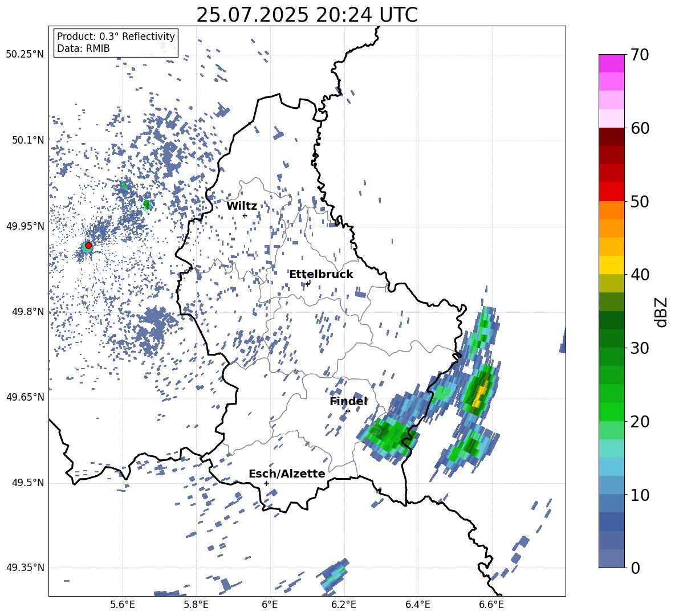675x616 pixels.
Task: Click the colorbar tick label 40
Action: click(640, 275)
